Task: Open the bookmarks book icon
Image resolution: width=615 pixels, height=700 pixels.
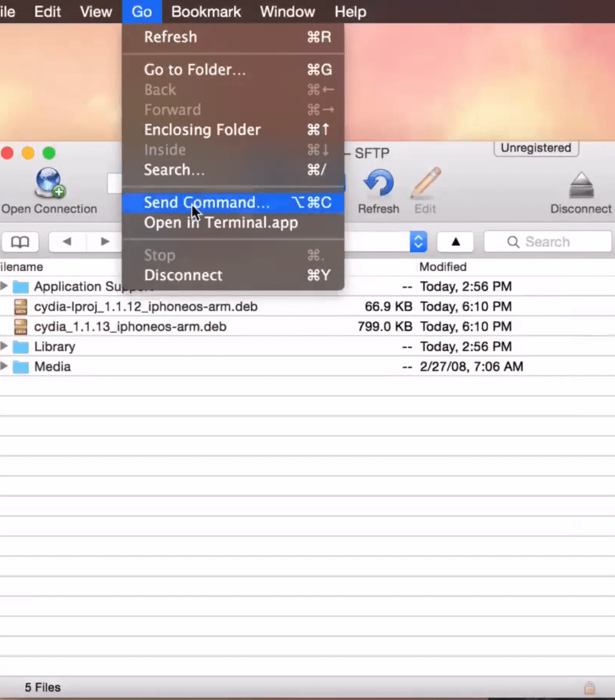Action: 20,242
